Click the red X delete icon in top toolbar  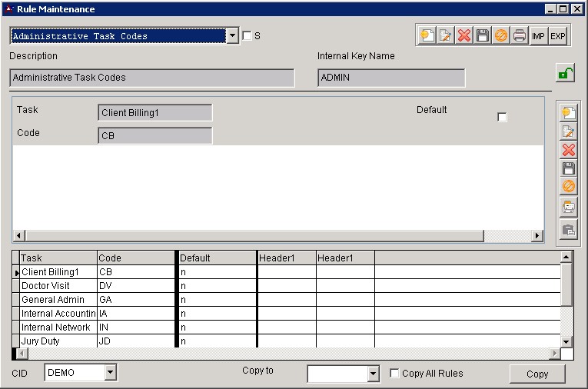[463, 35]
